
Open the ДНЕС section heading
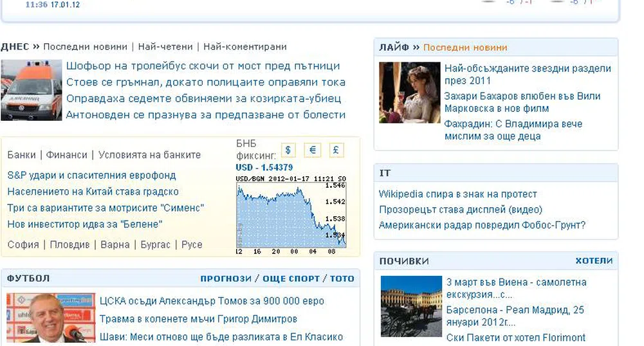(15, 47)
